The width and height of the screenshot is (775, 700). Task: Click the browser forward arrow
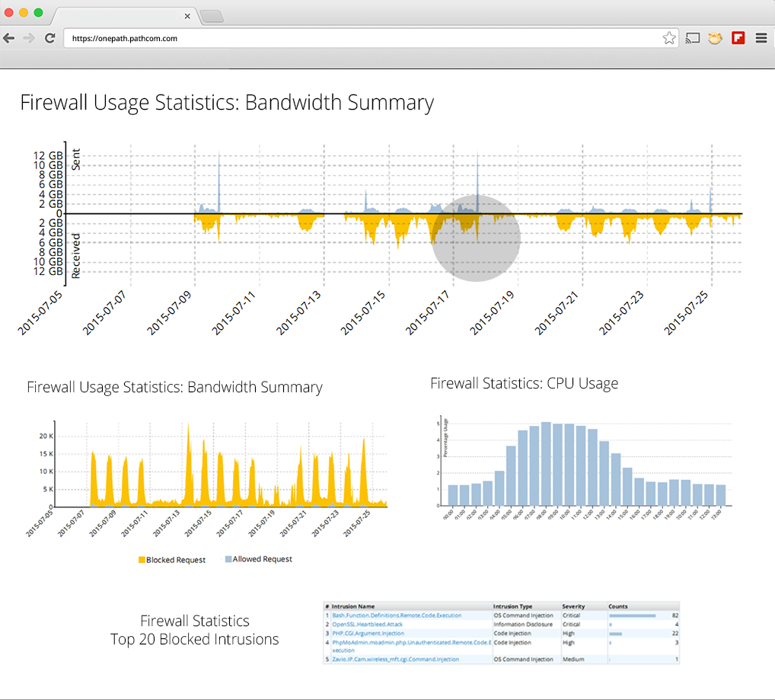pos(29,38)
